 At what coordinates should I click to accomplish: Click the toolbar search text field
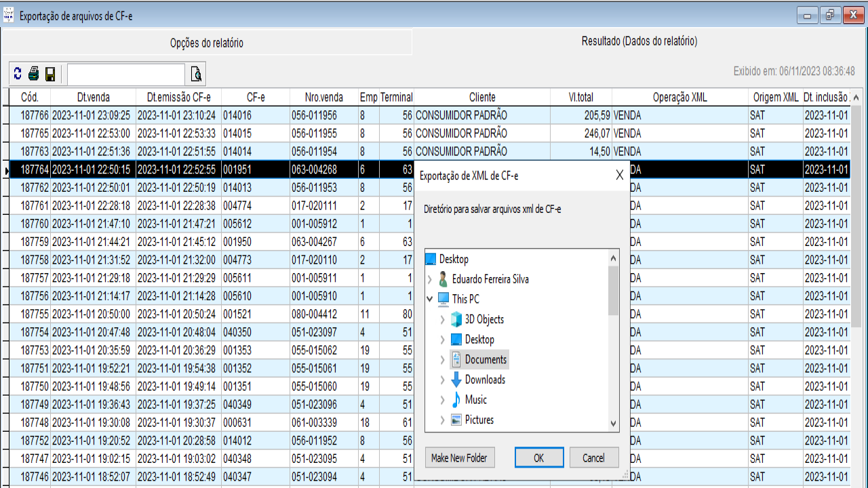(x=125, y=74)
